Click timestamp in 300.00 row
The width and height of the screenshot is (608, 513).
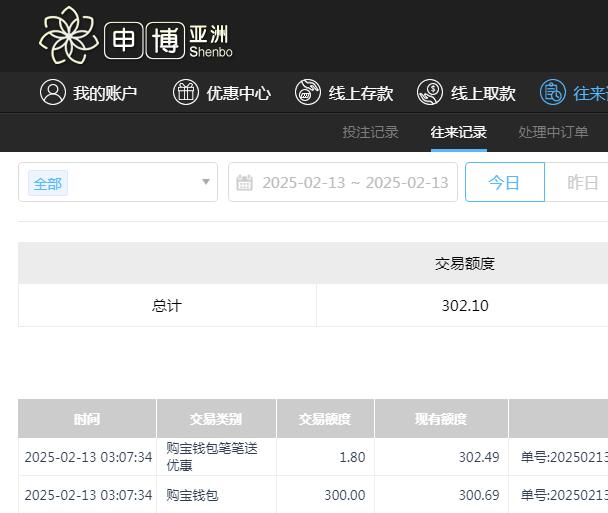tap(88, 495)
